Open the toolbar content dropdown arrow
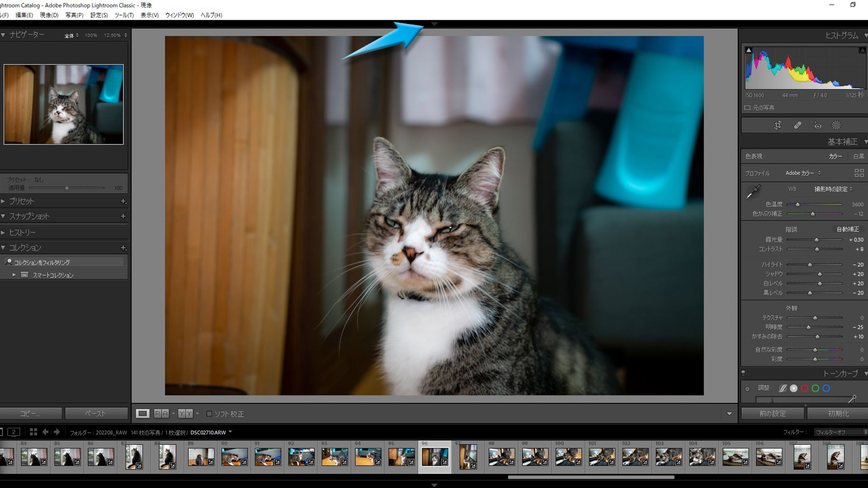 click(729, 413)
